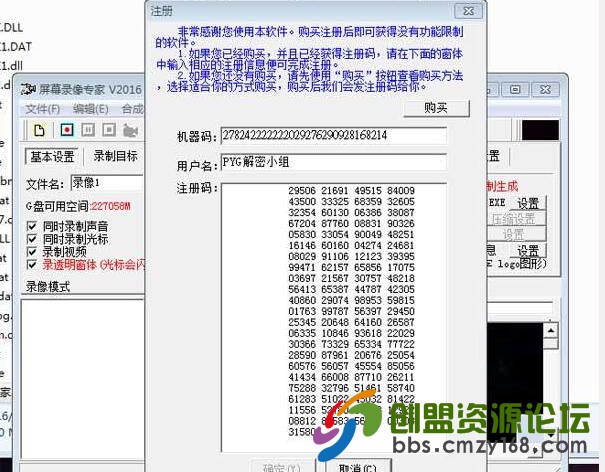Maximize the 屏幕录像专家 window
The height and width of the screenshot is (472, 605).
[515, 90]
